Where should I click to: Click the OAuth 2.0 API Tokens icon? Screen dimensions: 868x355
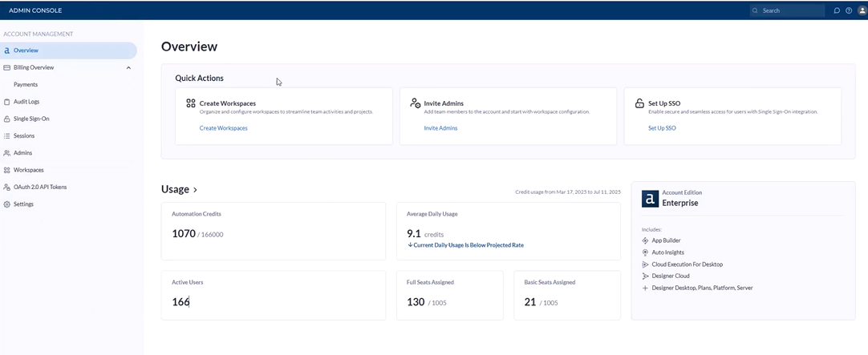tap(6, 187)
